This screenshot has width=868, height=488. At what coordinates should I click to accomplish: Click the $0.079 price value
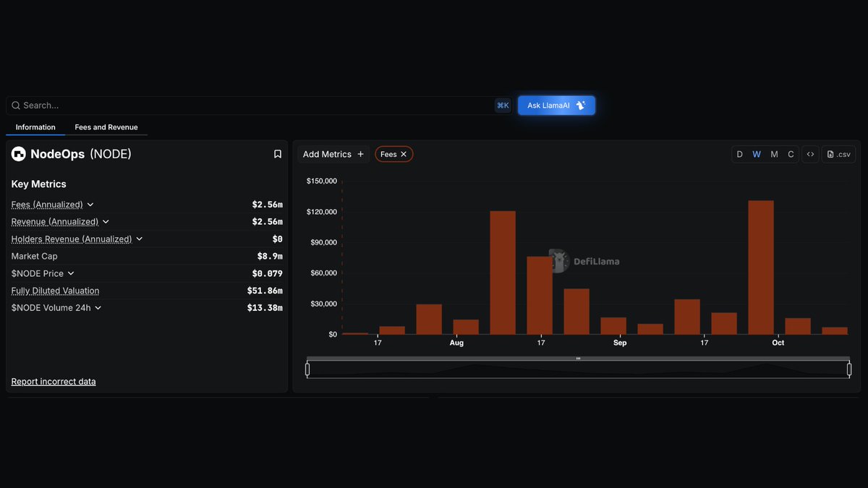267,273
